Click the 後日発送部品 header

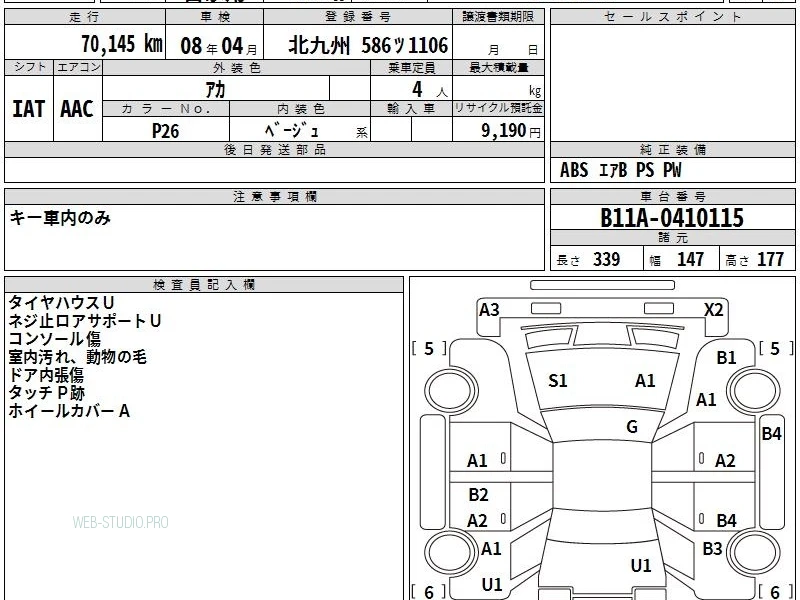[x=274, y=149]
